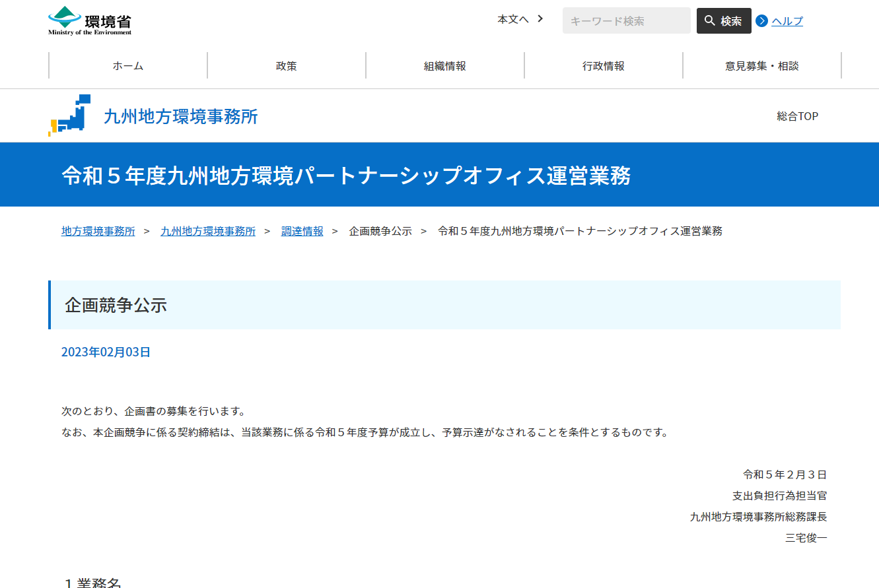The height and width of the screenshot is (588, 879).
Task: Click the 総合TOP link
Action: tap(797, 116)
